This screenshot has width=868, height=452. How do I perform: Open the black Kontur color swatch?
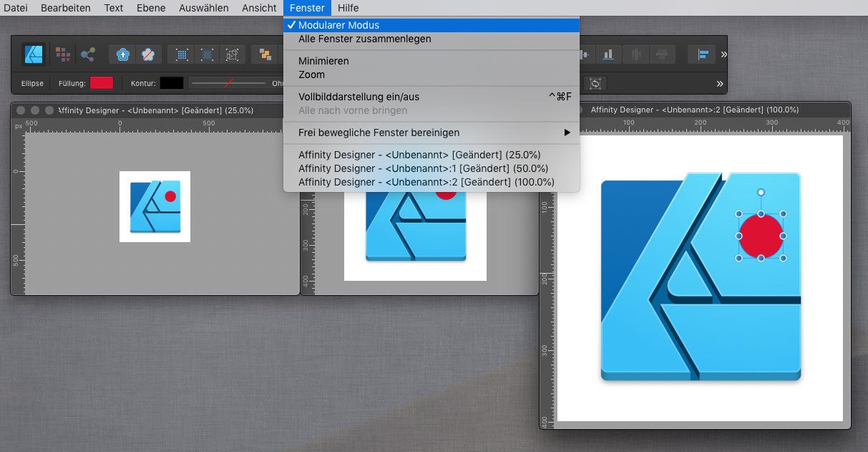pos(172,83)
